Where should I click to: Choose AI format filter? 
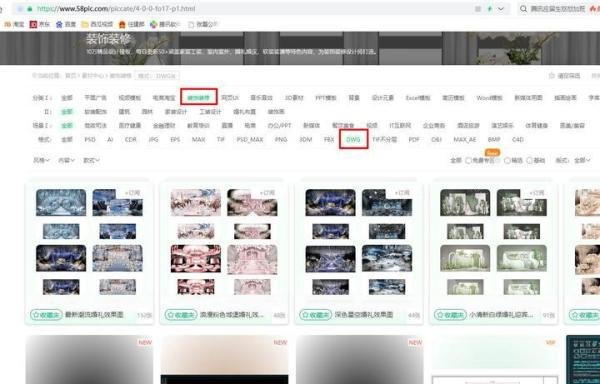110,140
